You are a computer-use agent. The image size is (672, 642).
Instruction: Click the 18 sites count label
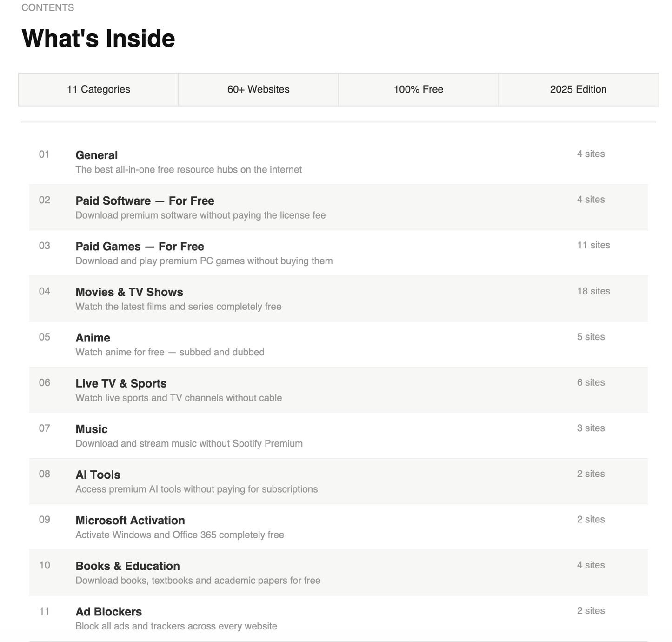click(x=593, y=291)
